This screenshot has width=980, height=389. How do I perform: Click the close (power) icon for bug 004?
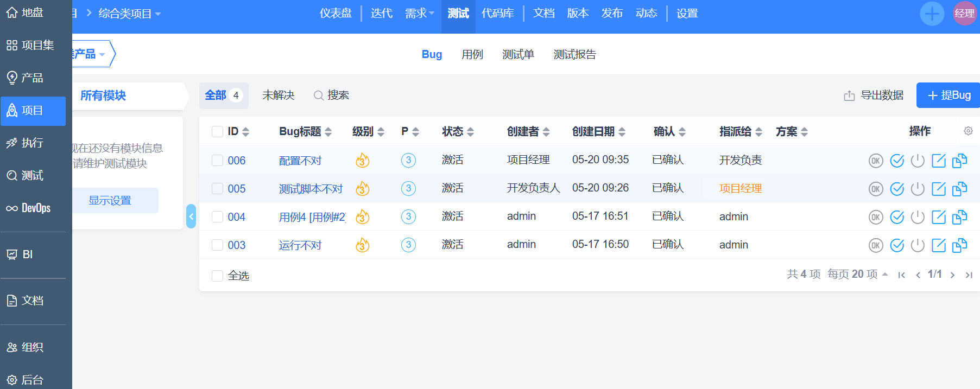(918, 217)
